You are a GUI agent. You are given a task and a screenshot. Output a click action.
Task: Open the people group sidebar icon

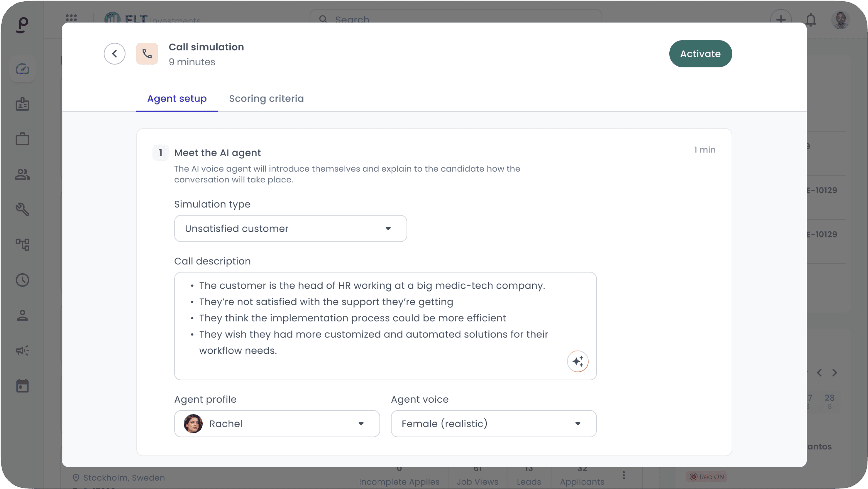point(23,174)
